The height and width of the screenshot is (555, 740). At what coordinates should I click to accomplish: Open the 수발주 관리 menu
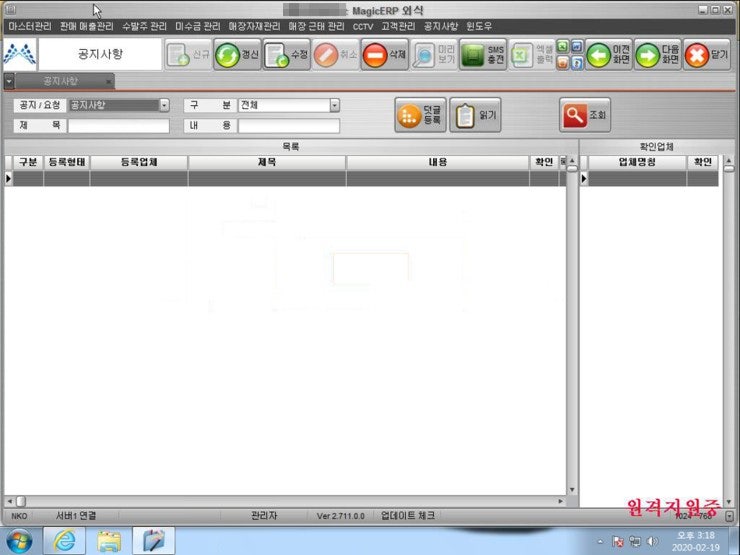144,26
